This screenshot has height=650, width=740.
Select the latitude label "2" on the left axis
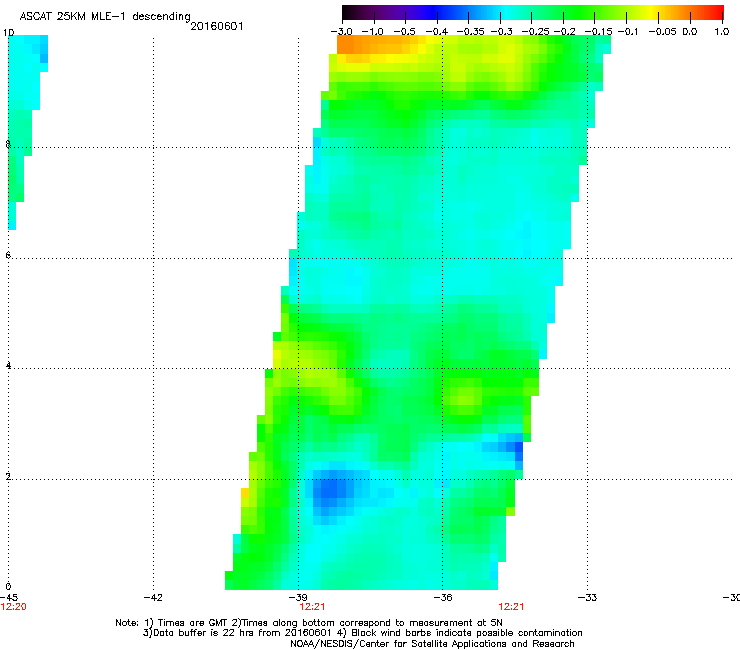pos(8,476)
